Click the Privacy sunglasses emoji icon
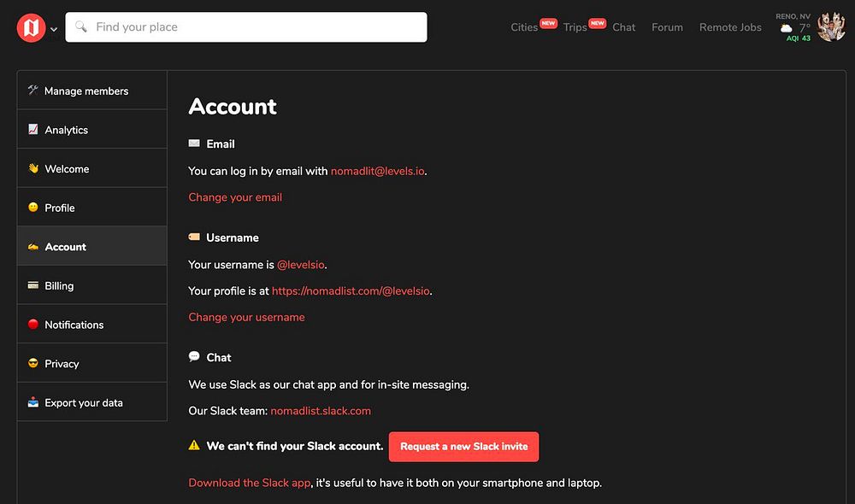This screenshot has width=855, height=504. coord(33,363)
